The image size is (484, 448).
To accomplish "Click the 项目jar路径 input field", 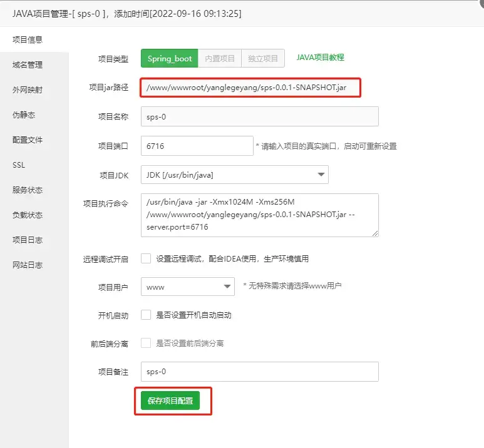I will 251,88.
